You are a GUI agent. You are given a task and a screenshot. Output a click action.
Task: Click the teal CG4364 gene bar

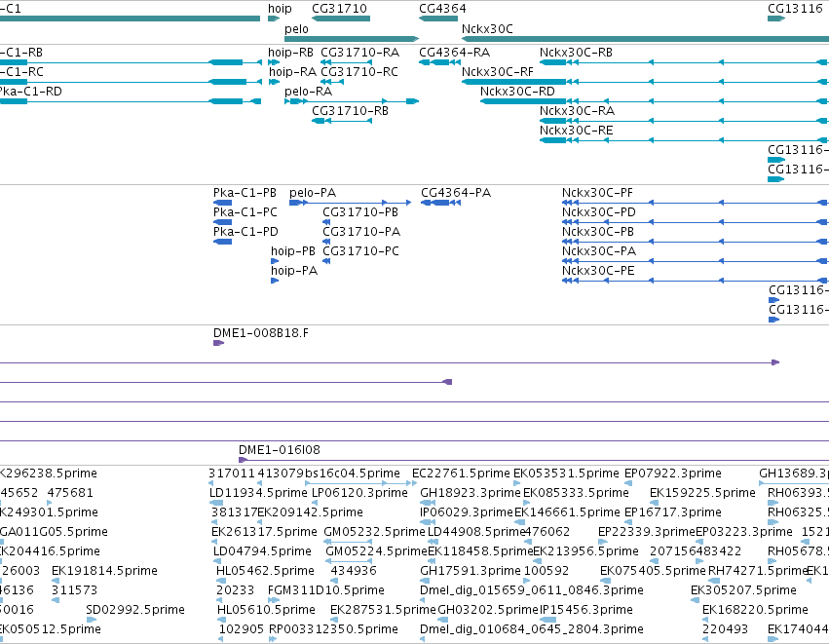coord(438,19)
